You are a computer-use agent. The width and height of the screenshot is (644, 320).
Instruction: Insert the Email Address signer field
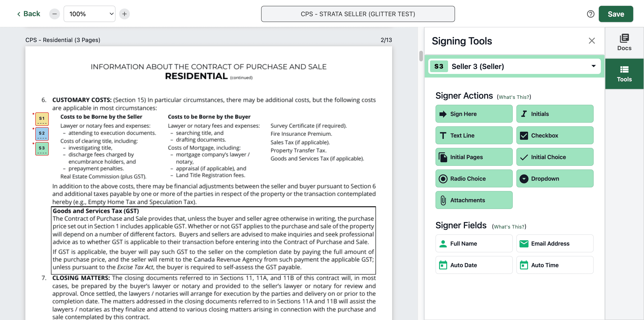pyautogui.click(x=555, y=243)
